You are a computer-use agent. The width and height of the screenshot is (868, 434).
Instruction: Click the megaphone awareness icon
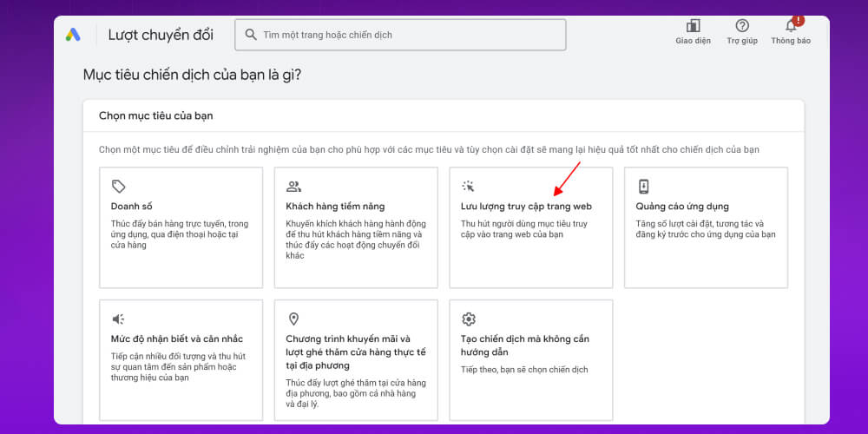pos(119,319)
